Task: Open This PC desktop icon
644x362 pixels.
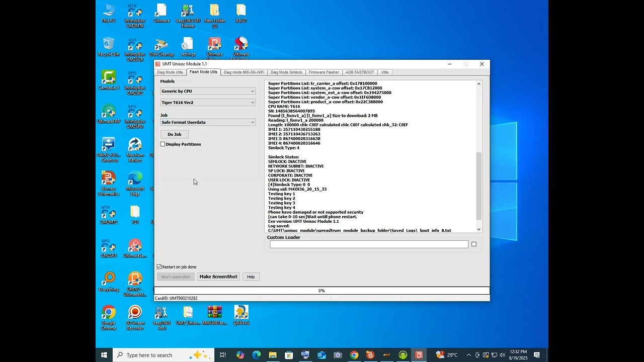Action: (x=109, y=14)
